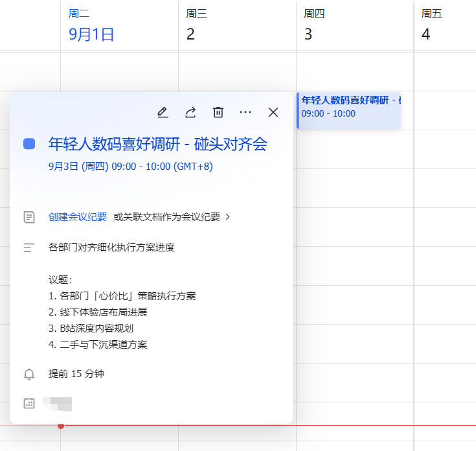The image size is (476, 451).
Task: Click the event title 年轻人数码喜好调研 - 碰头对齐会
Action: [x=158, y=144]
